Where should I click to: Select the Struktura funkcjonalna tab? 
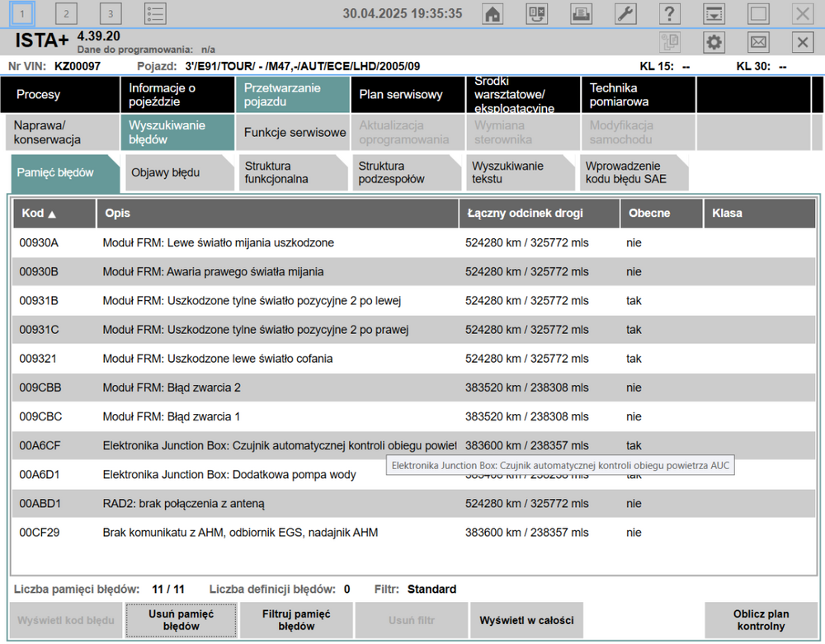285,172
